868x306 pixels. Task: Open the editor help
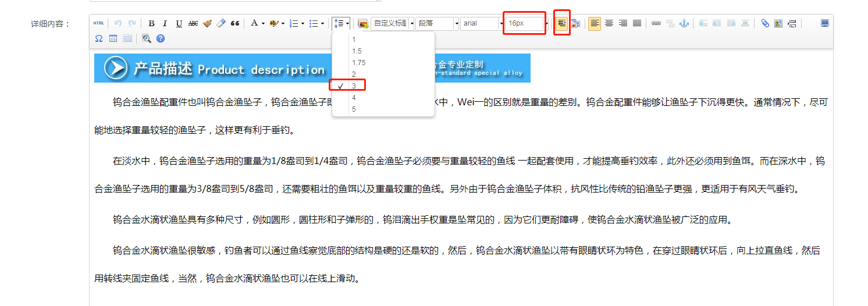click(x=161, y=38)
